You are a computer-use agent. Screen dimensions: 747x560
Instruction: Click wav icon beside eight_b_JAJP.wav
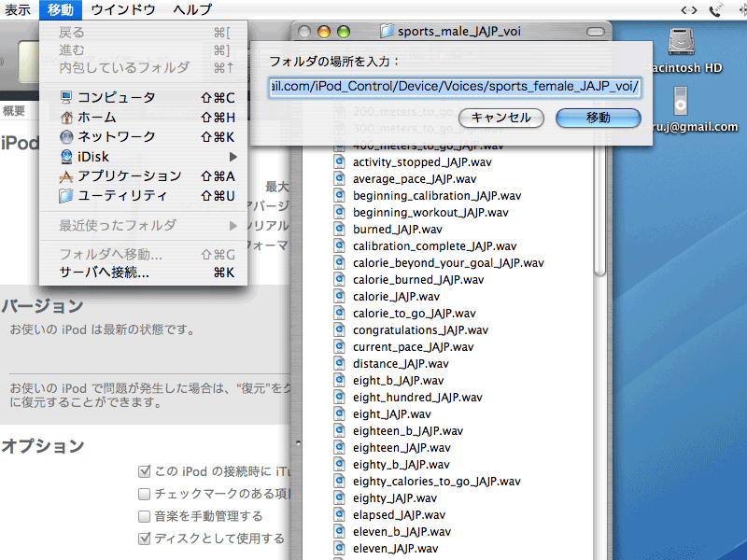click(x=339, y=381)
